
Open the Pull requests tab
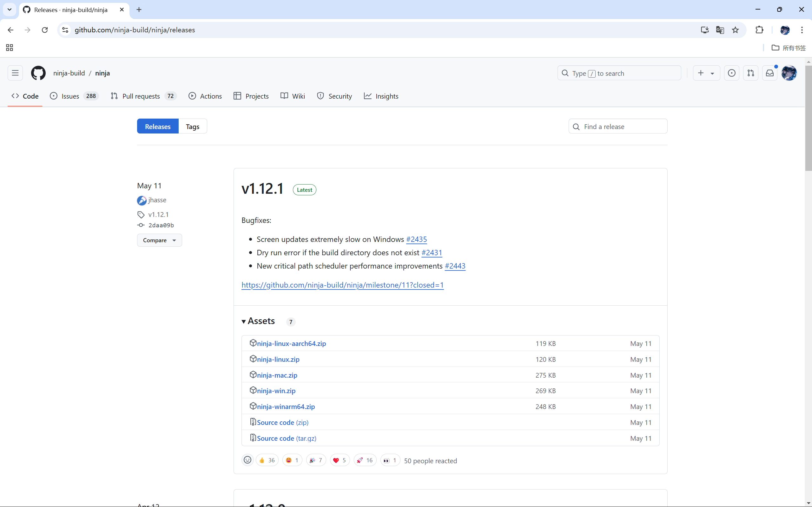[x=144, y=96]
